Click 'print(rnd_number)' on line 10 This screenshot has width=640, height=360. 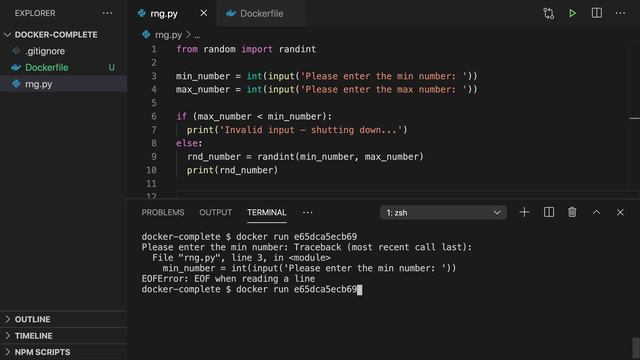coord(232,170)
